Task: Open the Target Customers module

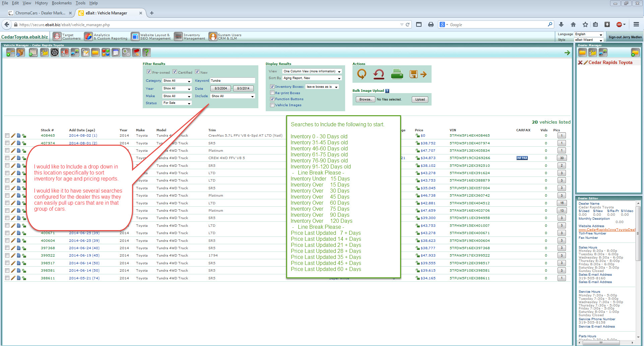Action: tap(67, 37)
